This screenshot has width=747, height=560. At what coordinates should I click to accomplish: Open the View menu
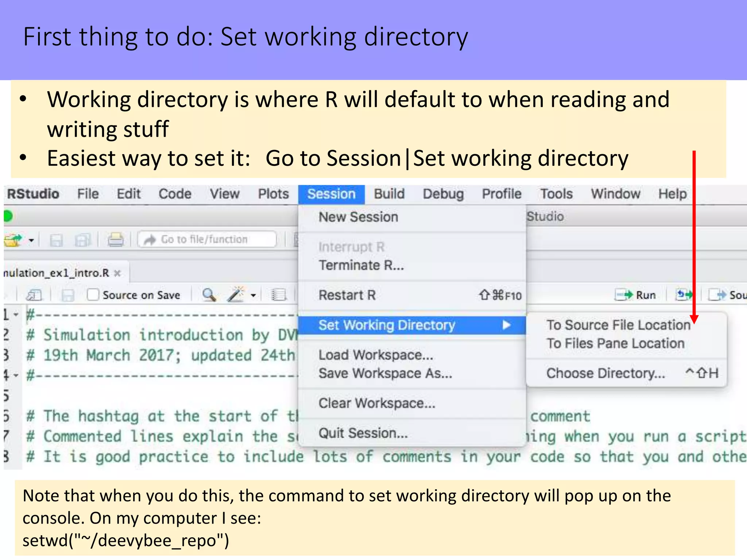click(225, 194)
